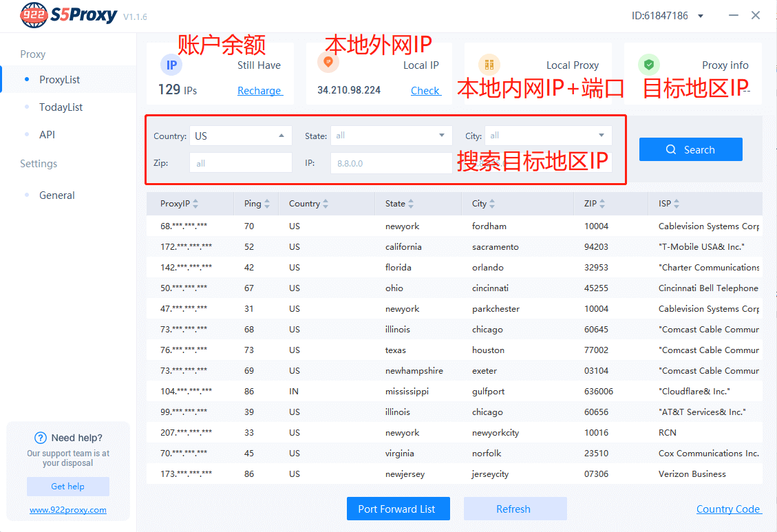Switch to the TodayList section
The width and height of the screenshot is (777, 532).
tap(60, 107)
